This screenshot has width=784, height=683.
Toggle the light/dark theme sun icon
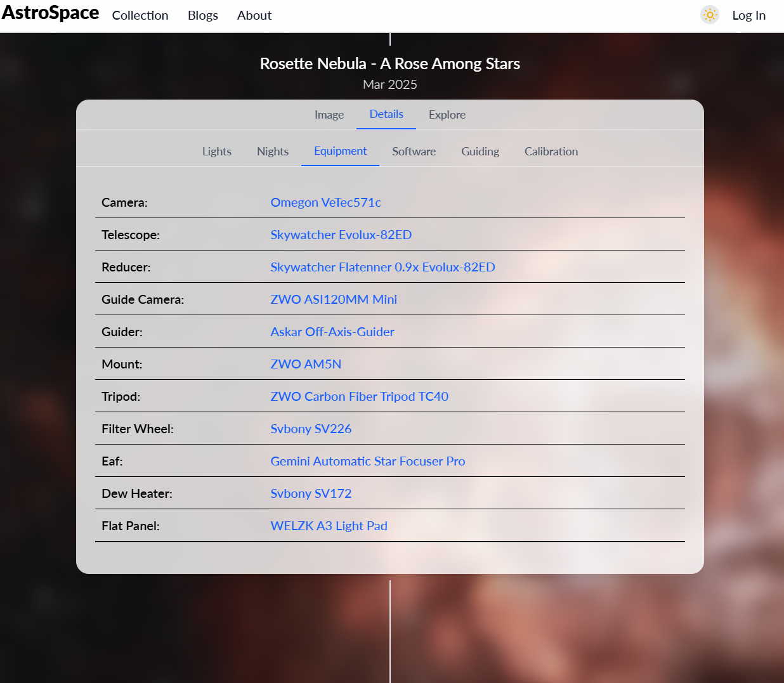(x=710, y=15)
